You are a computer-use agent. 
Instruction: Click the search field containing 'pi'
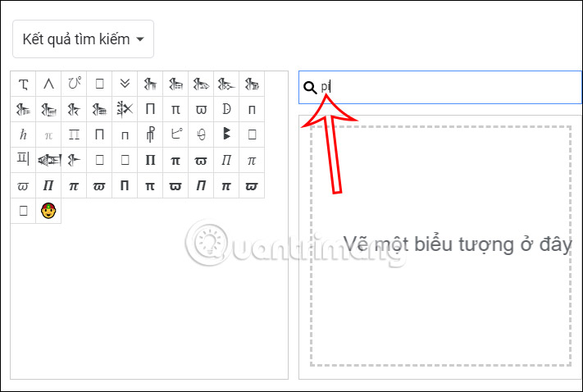point(440,87)
